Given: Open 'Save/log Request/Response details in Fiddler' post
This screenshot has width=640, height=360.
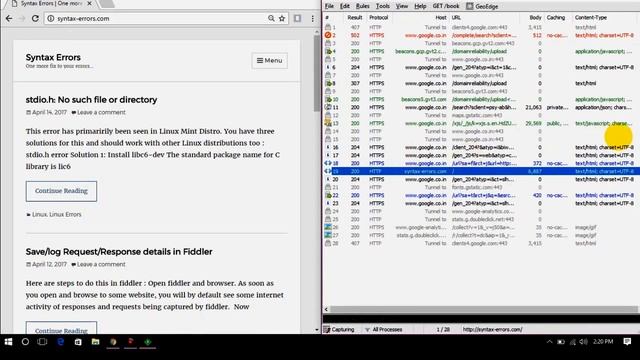Looking at the screenshot, I should pyautogui.click(x=119, y=252).
